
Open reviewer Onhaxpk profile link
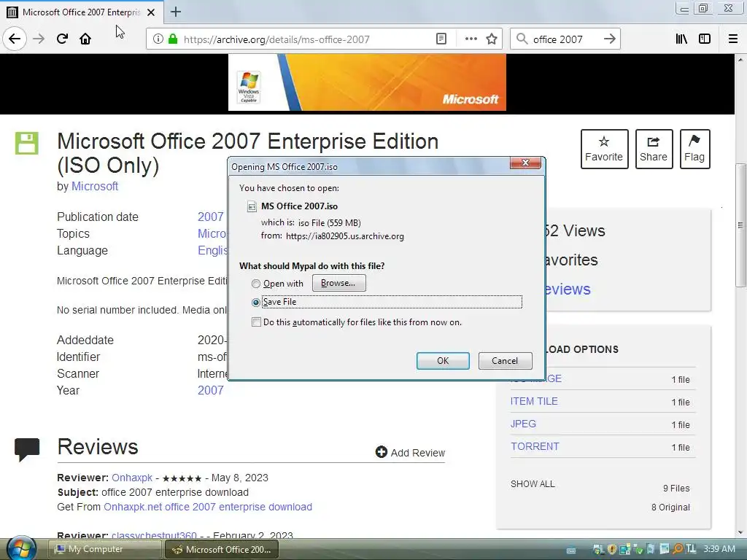pyautogui.click(x=132, y=478)
